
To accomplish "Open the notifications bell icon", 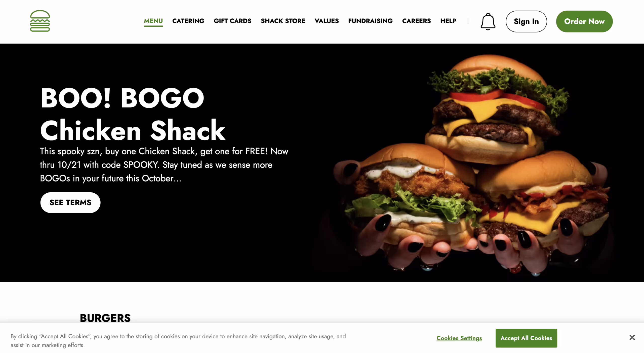I will (488, 21).
